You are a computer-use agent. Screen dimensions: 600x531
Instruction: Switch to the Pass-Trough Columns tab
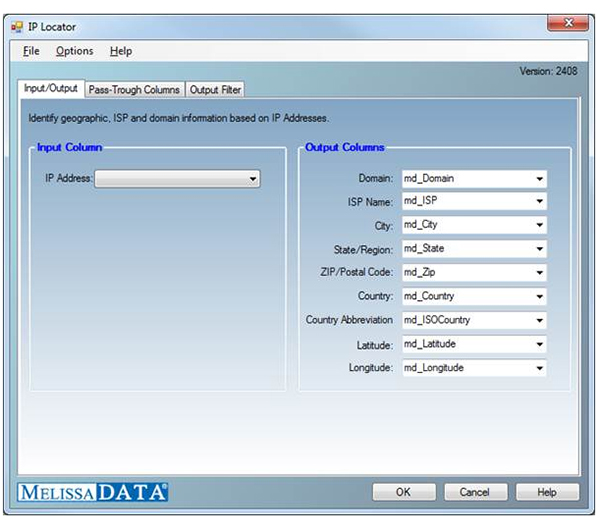134,90
